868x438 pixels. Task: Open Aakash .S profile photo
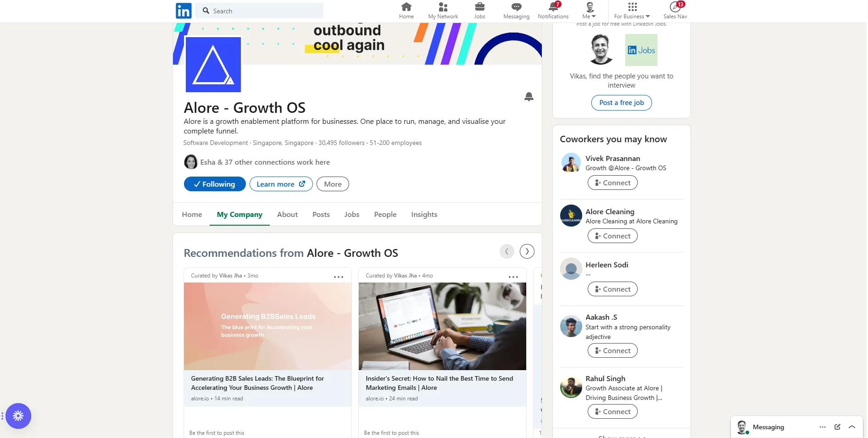point(571,326)
